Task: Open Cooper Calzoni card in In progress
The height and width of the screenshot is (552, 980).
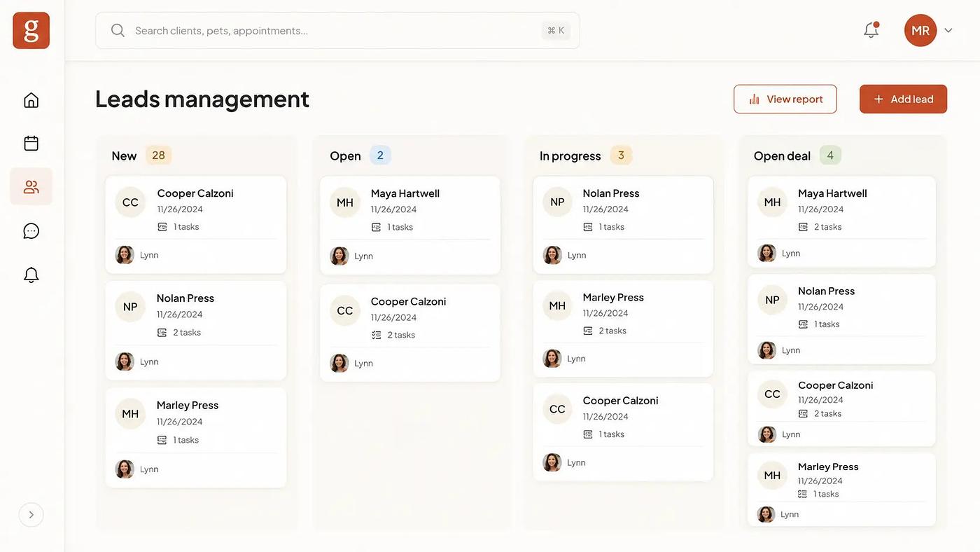Action: [x=623, y=432]
